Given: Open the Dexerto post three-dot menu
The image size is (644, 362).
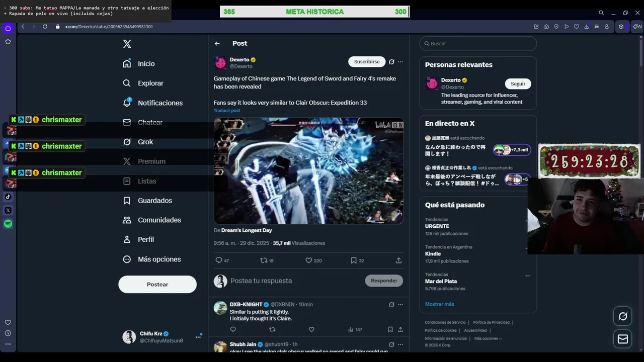Looking at the screenshot, I should coord(400,62).
